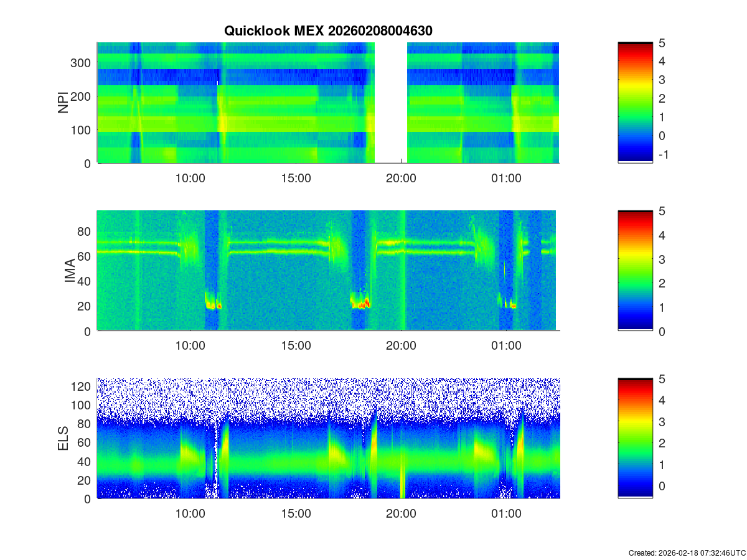This screenshot has height=560, width=747.
Task: Click the 10:00 tick under ELS plot
Action: click(190, 513)
